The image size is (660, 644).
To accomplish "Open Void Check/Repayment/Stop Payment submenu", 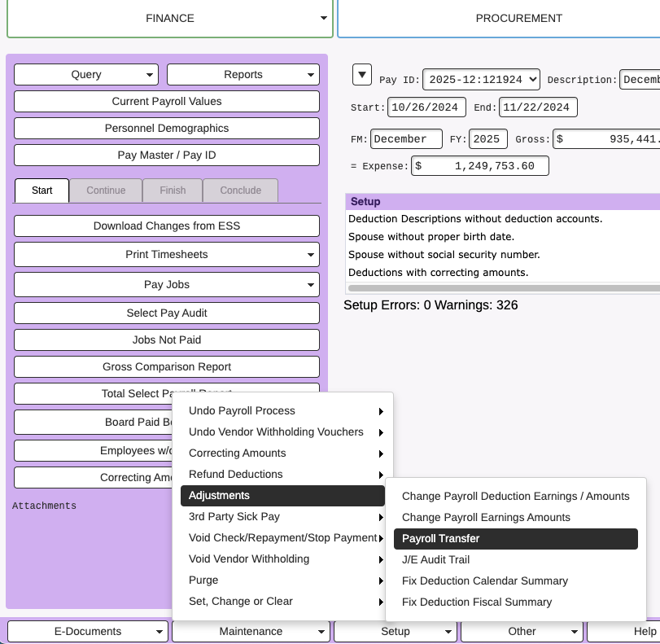I will click(x=283, y=538).
